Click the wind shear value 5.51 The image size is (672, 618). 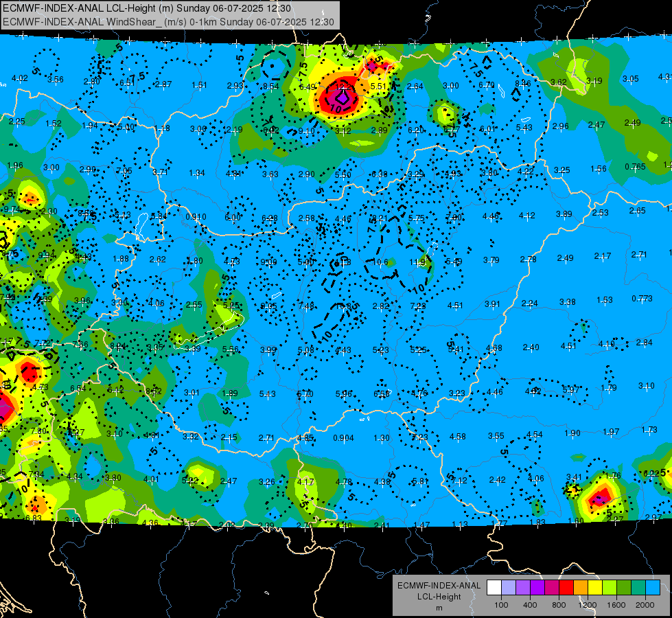coord(379,87)
